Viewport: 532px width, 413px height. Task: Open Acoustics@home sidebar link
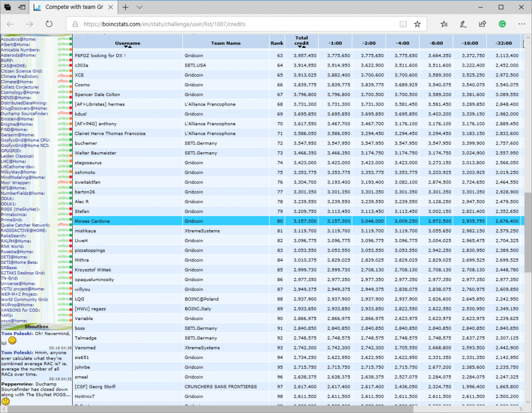click(18, 39)
